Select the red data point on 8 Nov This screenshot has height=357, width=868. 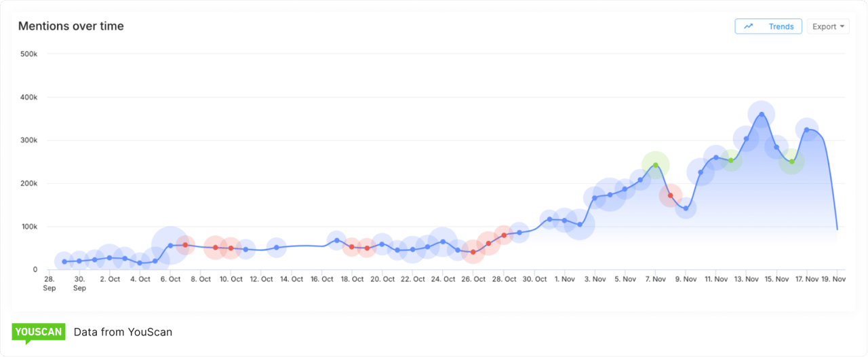[671, 195]
